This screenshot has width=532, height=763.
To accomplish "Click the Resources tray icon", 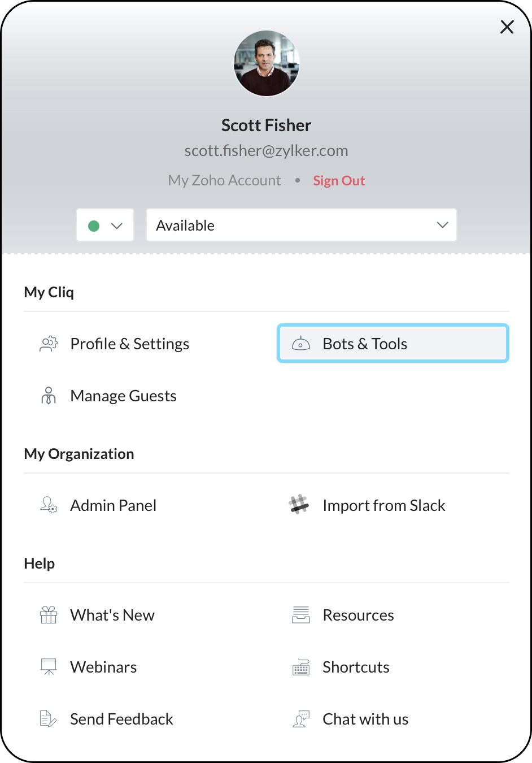I will (300, 615).
